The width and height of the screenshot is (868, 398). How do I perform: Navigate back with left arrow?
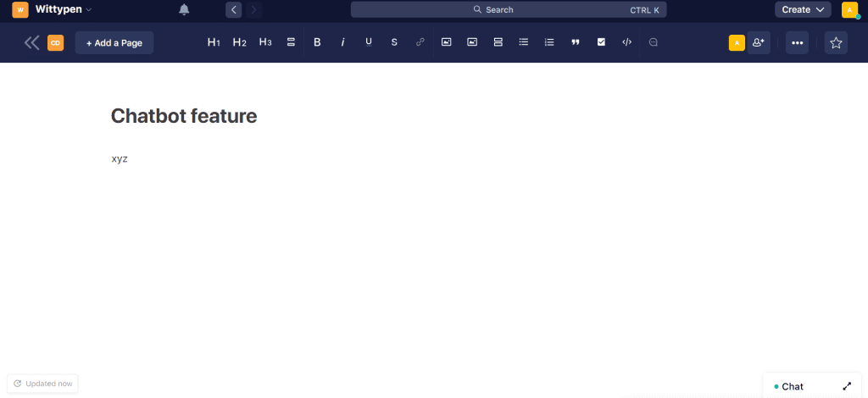[234, 10]
